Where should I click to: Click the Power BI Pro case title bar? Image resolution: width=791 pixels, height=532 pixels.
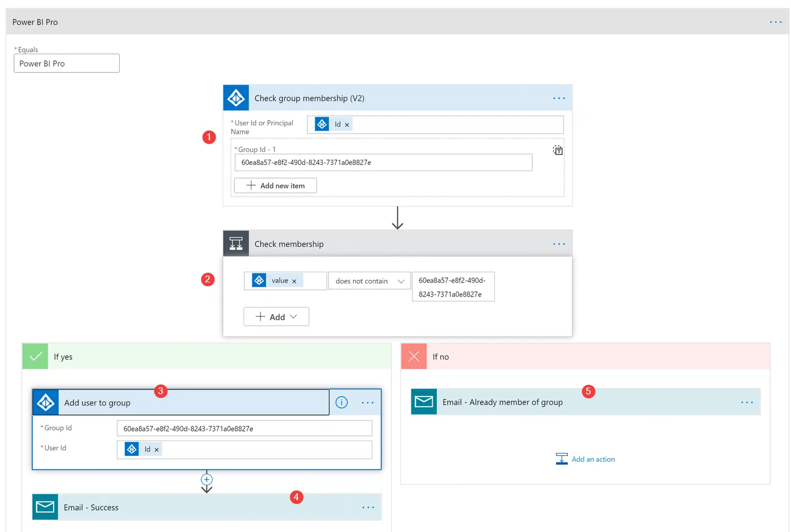point(398,22)
